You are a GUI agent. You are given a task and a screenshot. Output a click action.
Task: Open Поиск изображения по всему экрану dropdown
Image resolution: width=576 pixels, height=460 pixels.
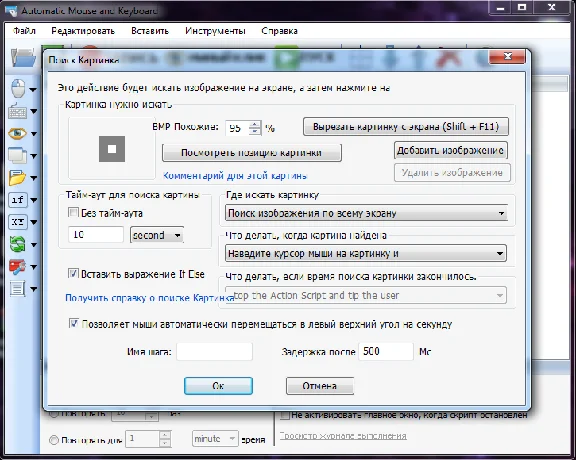[x=366, y=213]
